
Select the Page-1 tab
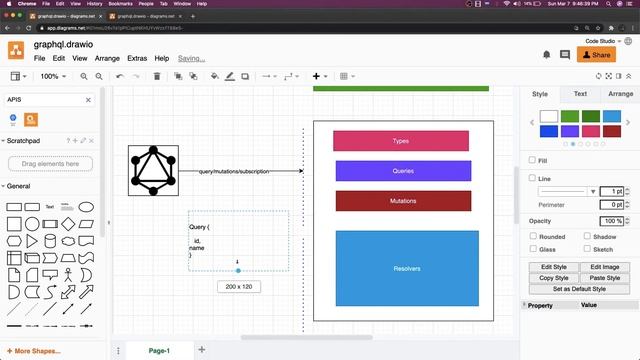click(159, 351)
